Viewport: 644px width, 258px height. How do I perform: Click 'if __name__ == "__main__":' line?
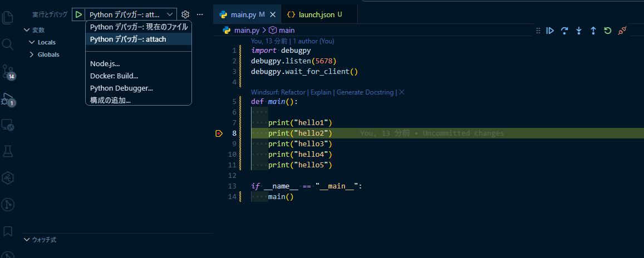pos(306,187)
